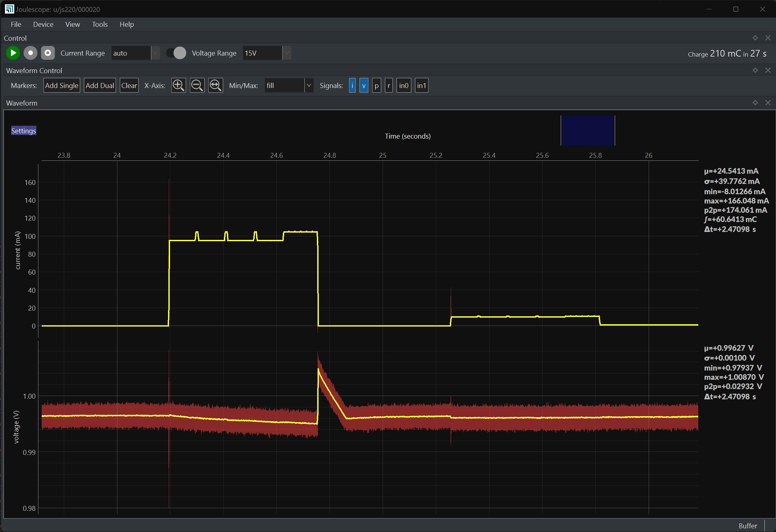Open the Tools menu
The image size is (776, 532).
(x=100, y=24)
